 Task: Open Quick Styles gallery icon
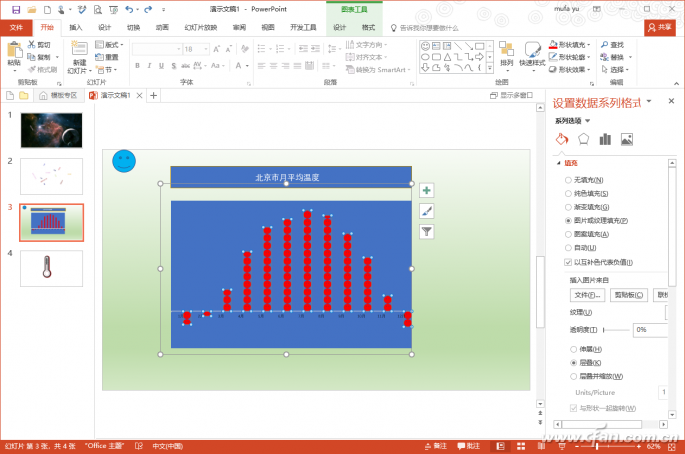coord(532,50)
